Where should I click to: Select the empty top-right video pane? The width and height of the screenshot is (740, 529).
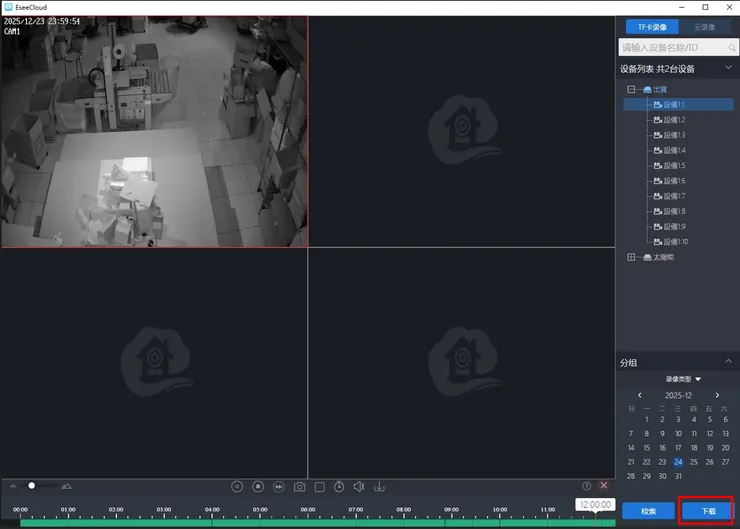tap(462, 132)
